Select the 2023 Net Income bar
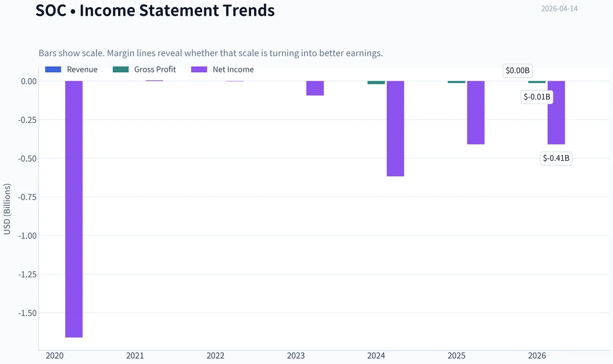 315,88
